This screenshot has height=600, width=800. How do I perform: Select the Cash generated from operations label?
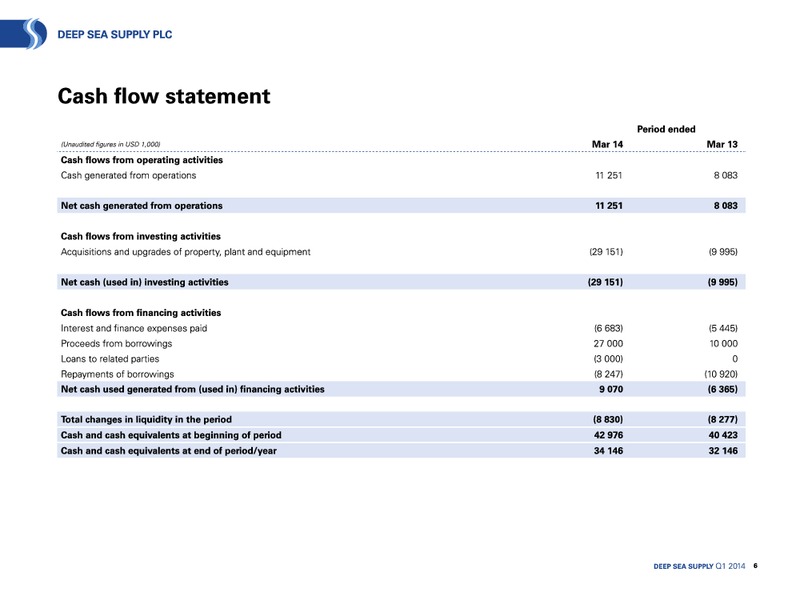point(129,175)
